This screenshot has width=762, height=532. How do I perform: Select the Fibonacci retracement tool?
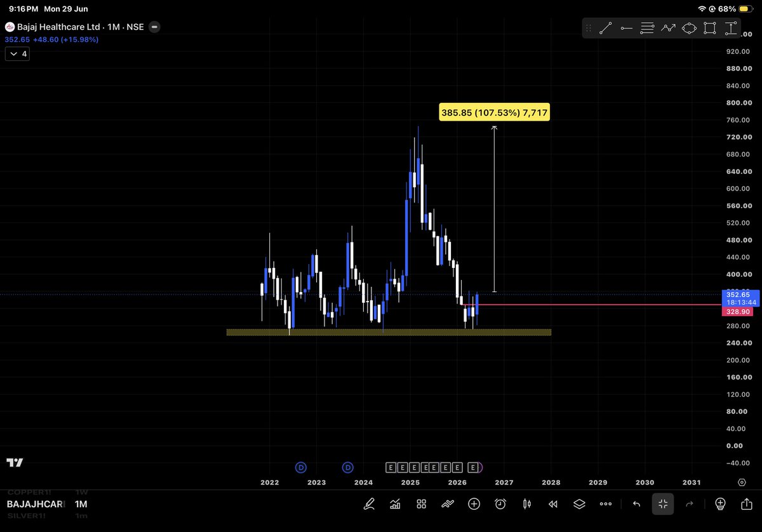point(647,28)
